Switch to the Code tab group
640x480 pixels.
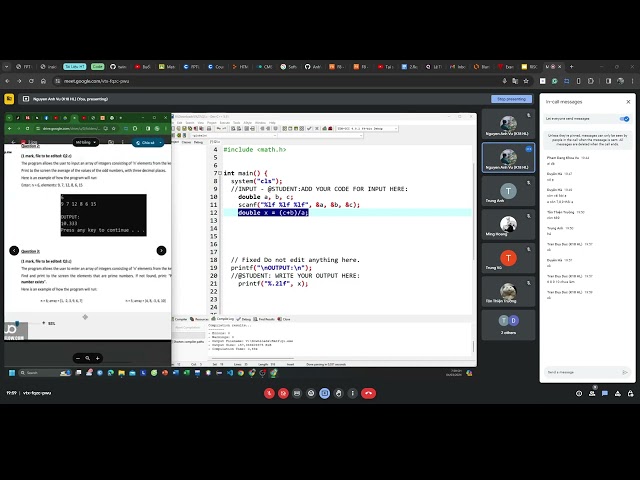(x=97, y=67)
